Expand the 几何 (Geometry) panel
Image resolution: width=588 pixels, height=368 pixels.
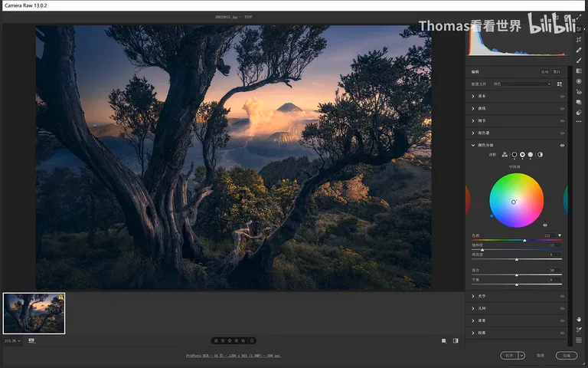point(473,309)
